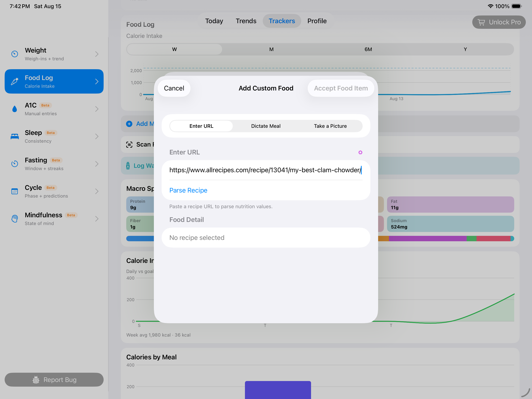This screenshot has height=399, width=532.
Task: Select the Dictate Meal segment
Action: (266, 126)
